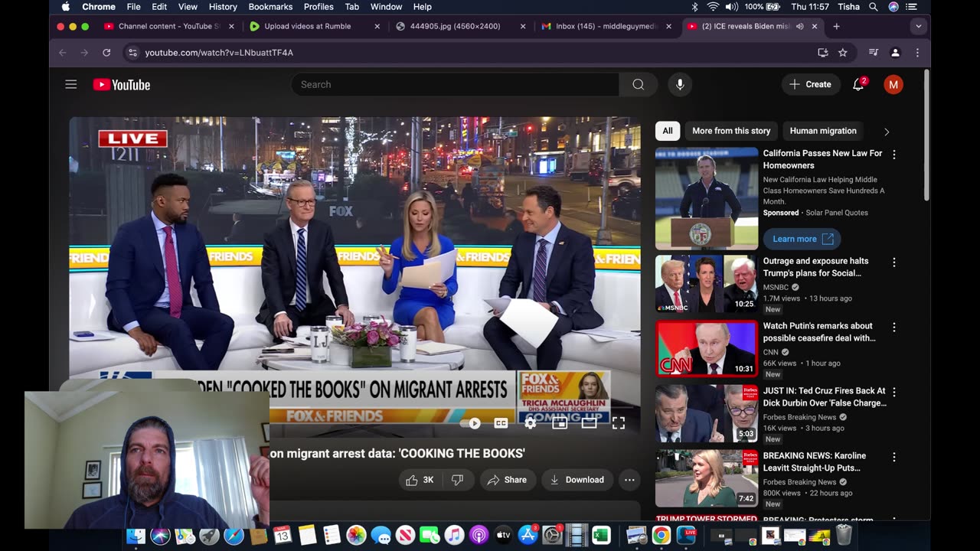The width and height of the screenshot is (980, 551).
Task: Open the MSNBC Outrage and exposure thumbnail
Action: pyautogui.click(x=707, y=284)
